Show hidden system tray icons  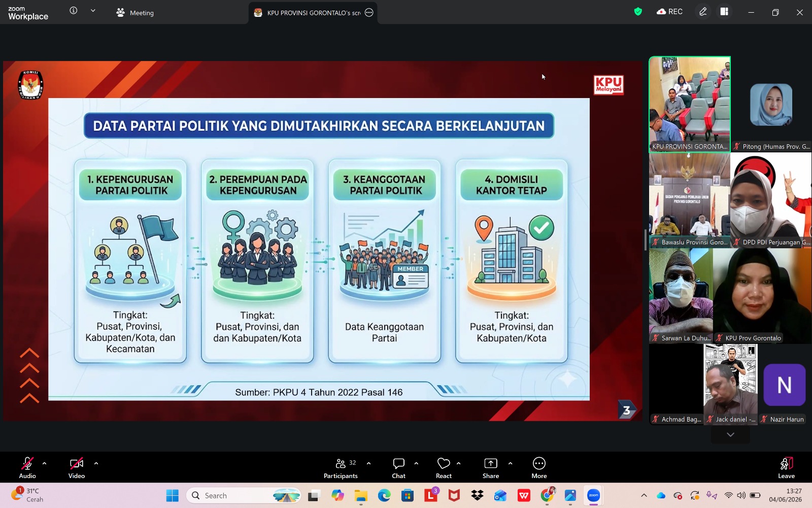coord(644,495)
